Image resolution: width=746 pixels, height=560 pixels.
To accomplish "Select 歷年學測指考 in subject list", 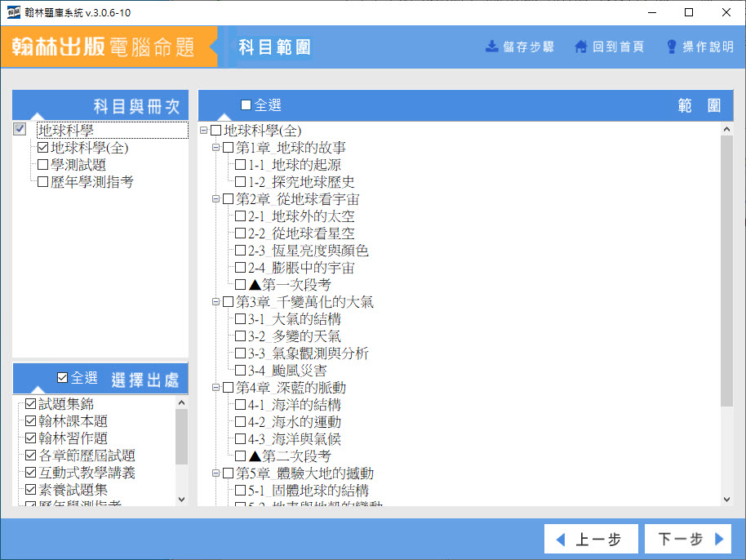I will click(91, 182).
